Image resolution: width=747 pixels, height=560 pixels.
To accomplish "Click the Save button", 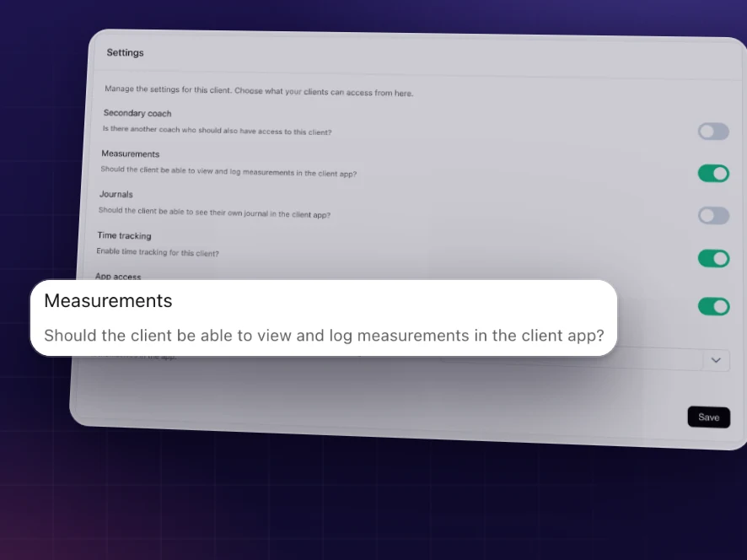I will pyautogui.click(x=708, y=417).
